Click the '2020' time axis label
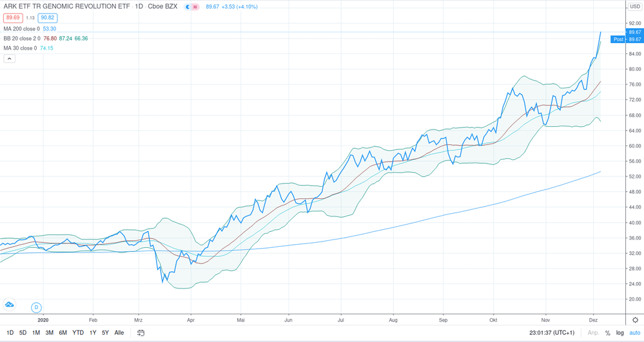644x342 pixels. tap(43, 320)
